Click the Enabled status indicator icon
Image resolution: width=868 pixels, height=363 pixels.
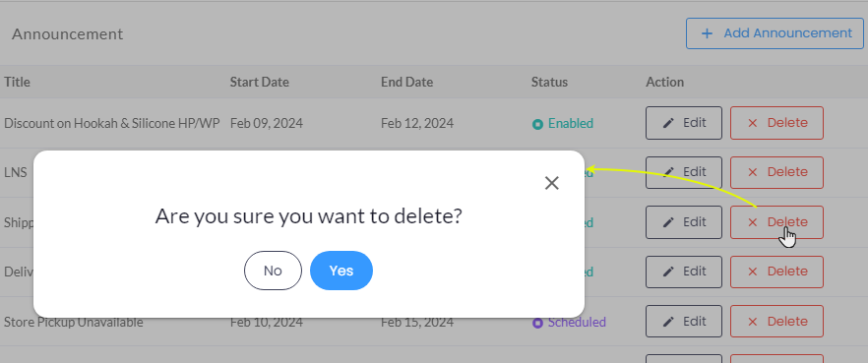[537, 124]
